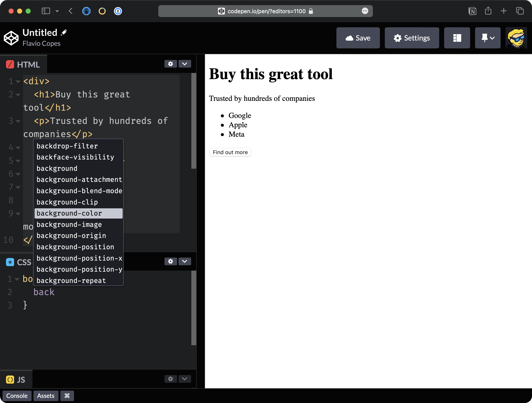Screen dimensions: 532x403
Task: Click the Save button
Action: click(x=358, y=38)
